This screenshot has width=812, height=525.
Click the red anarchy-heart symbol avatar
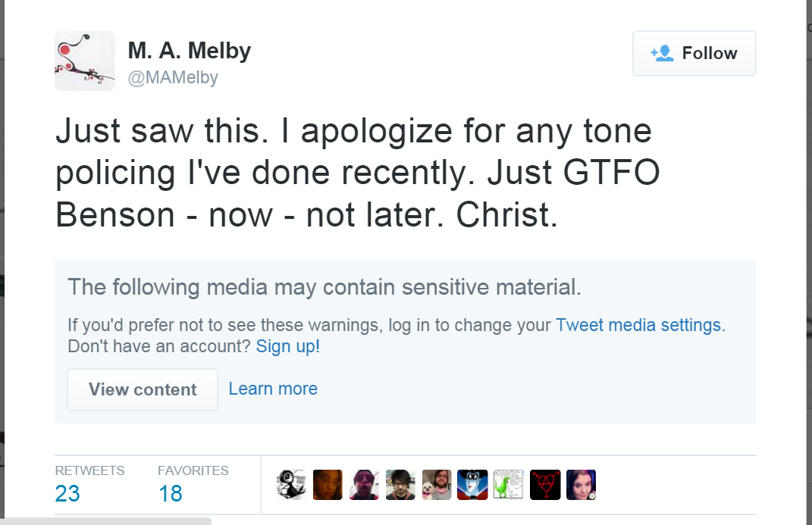coord(545,485)
